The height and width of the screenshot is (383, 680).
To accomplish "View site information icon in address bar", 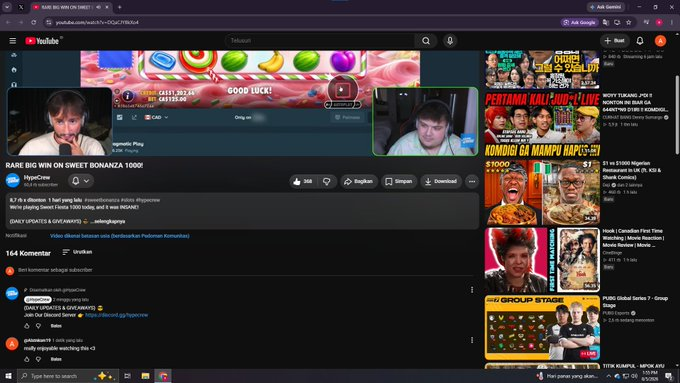I will [49, 22].
